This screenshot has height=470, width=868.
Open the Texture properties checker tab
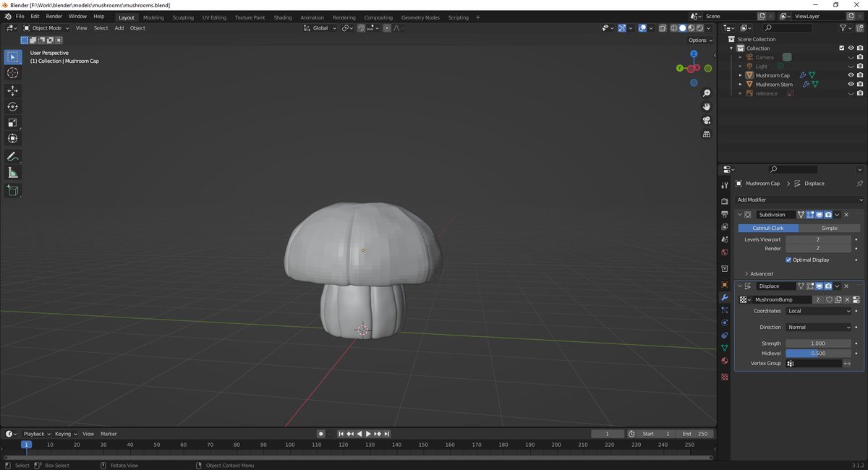(x=725, y=377)
